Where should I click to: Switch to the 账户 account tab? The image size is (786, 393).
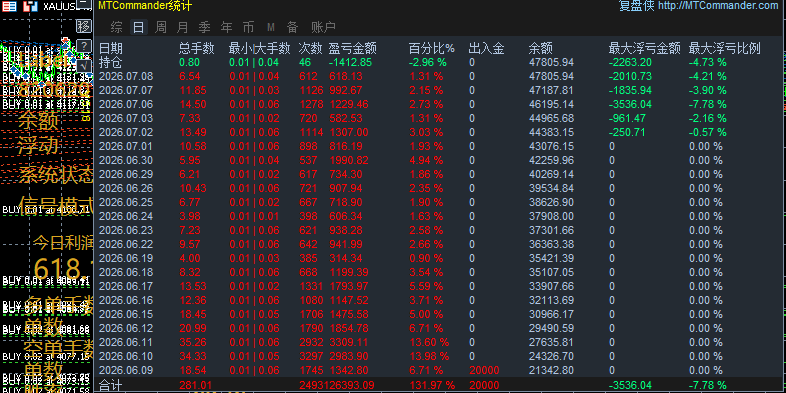[x=323, y=27]
